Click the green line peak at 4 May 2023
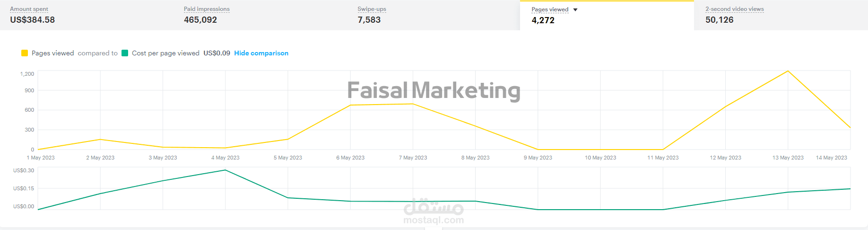The width and height of the screenshot is (868, 230). click(x=226, y=170)
